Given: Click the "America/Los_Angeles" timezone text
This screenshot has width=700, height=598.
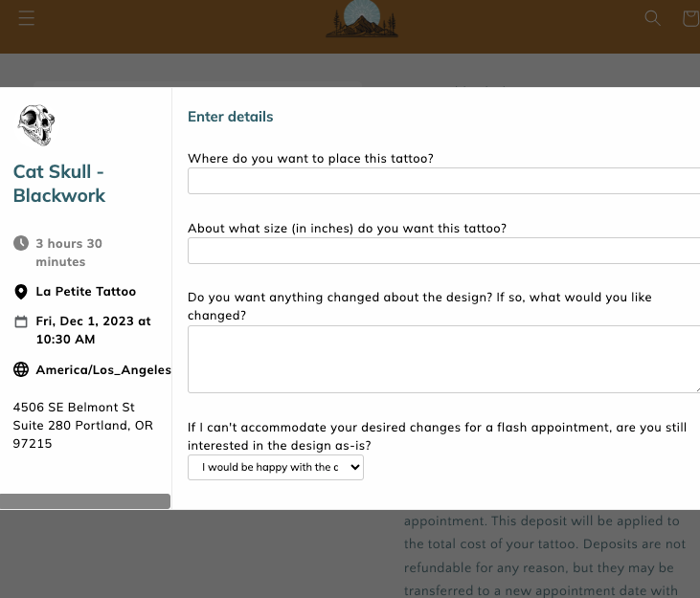Looking at the screenshot, I should pos(103,369).
